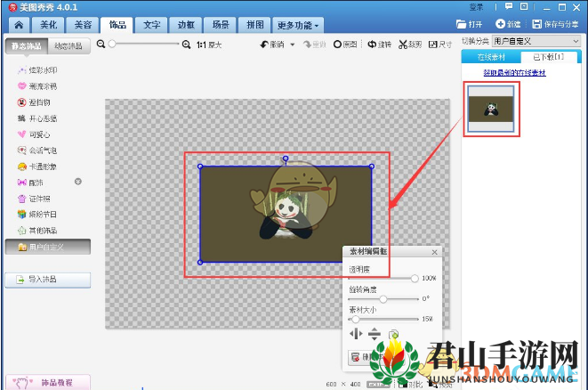Click the top-left resize handle of the sticker
588x390 pixels.
coord(200,167)
